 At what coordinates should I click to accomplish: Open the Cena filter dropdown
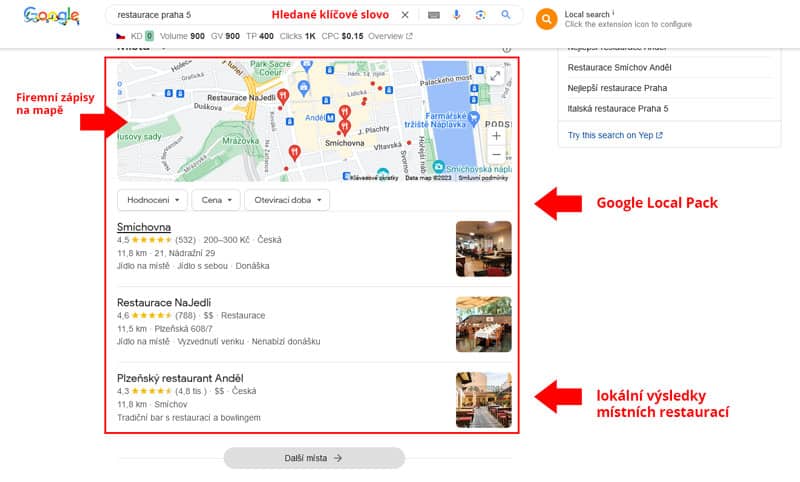216,200
